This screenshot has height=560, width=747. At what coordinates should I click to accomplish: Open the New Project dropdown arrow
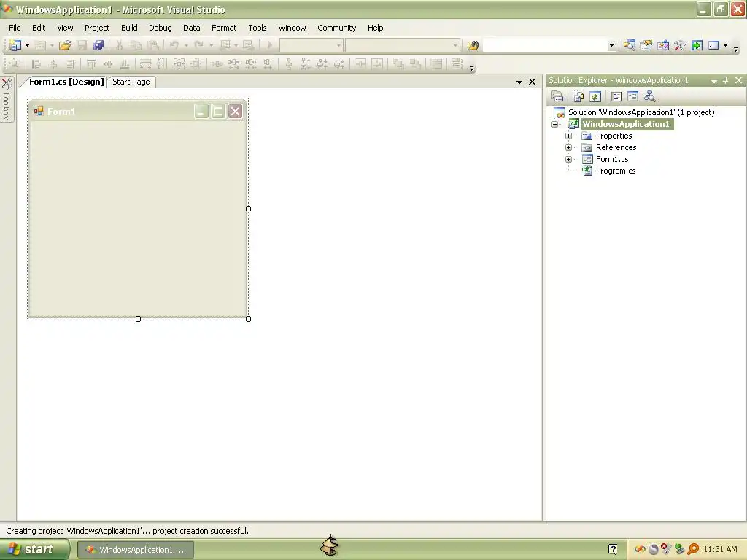27,45
